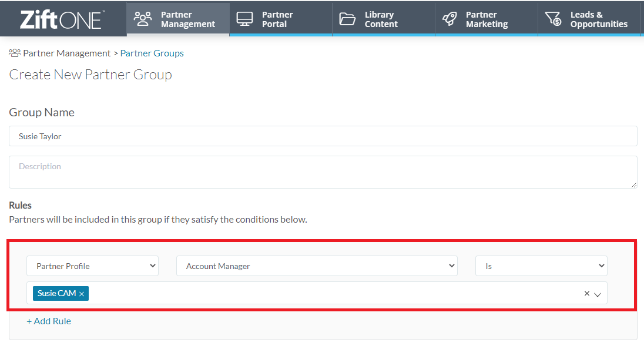Click the ZiftONE logo
This screenshot has height=346, width=644.
pyautogui.click(x=62, y=19)
